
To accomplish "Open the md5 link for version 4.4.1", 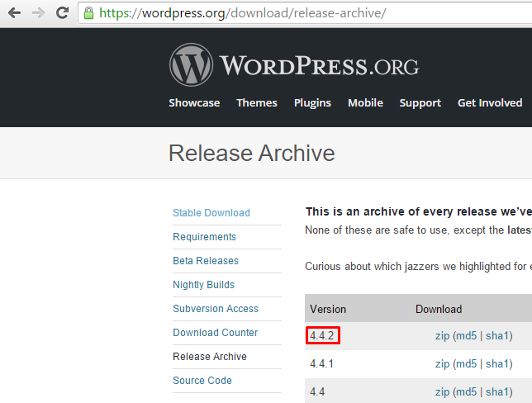I will 467,364.
